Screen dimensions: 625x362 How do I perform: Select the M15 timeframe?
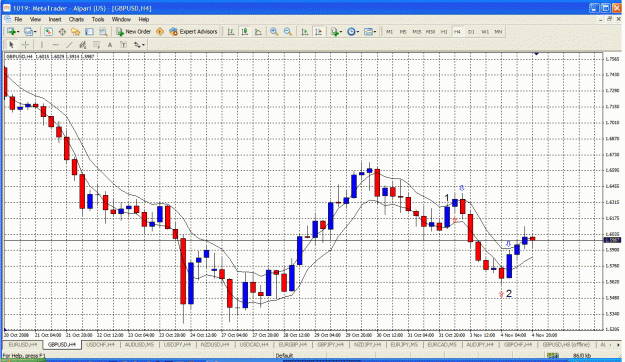coord(417,31)
